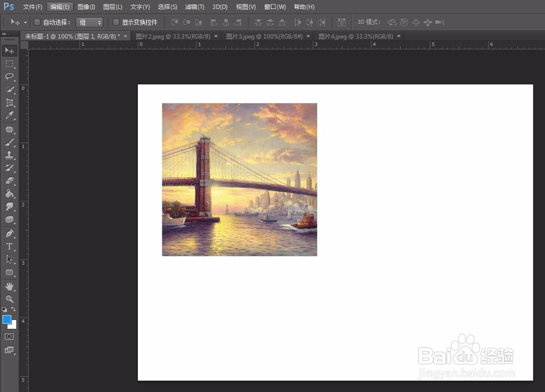Close the 未标题-1 document tab
545x392 pixels.
click(125, 36)
